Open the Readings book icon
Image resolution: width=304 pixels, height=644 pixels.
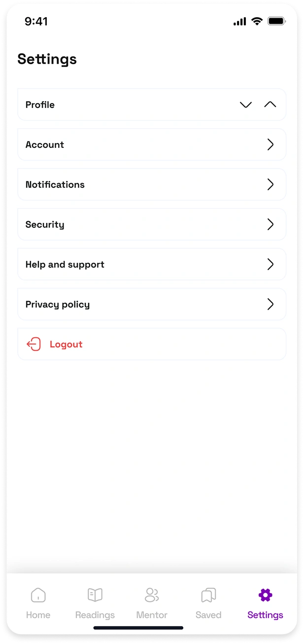[95, 595]
